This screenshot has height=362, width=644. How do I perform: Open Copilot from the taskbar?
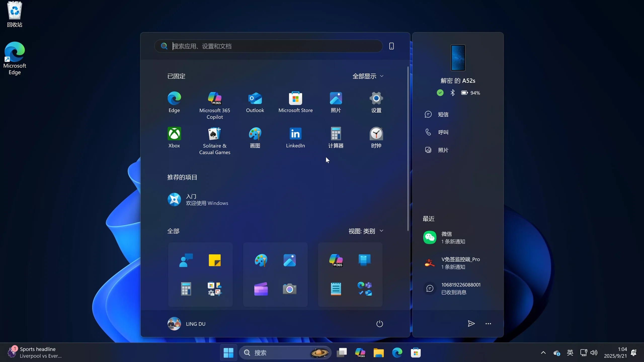[x=360, y=352]
